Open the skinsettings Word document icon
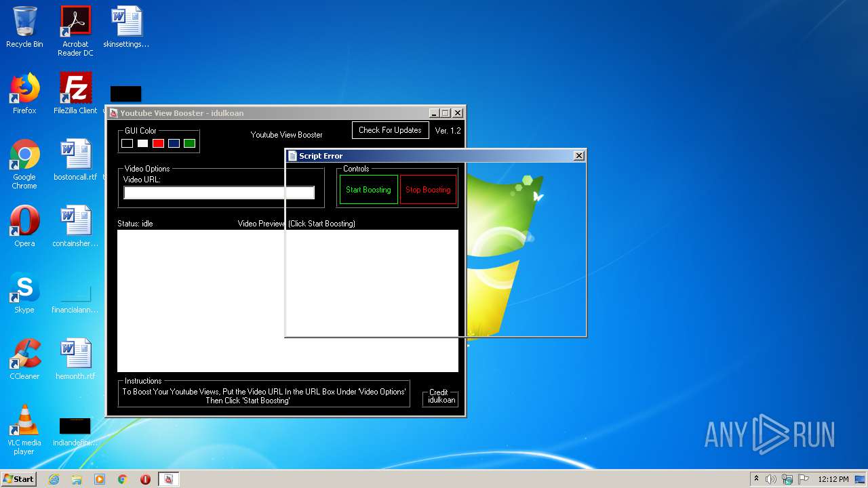Image resolution: width=868 pixels, height=488 pixels. click(x=126, y=27)
